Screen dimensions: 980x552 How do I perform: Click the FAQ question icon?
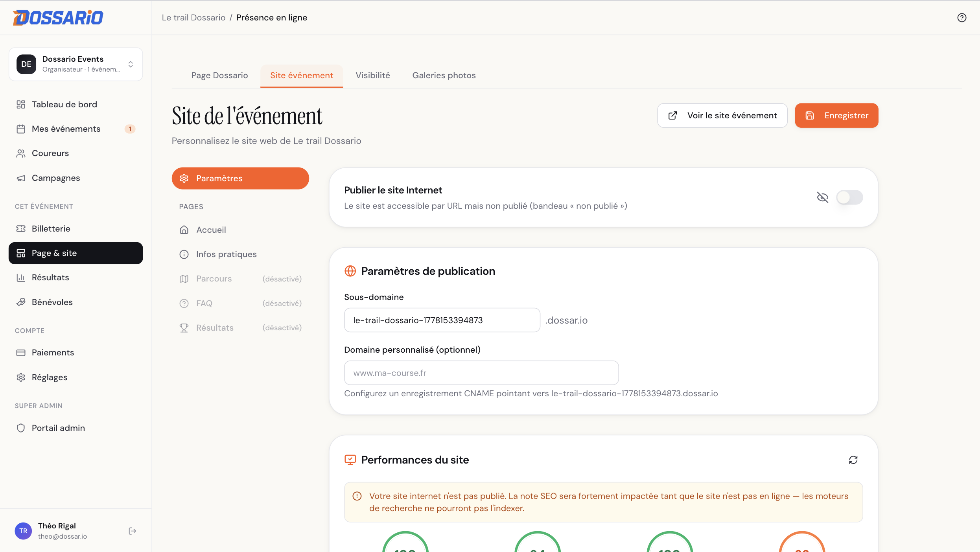[184, 304]
